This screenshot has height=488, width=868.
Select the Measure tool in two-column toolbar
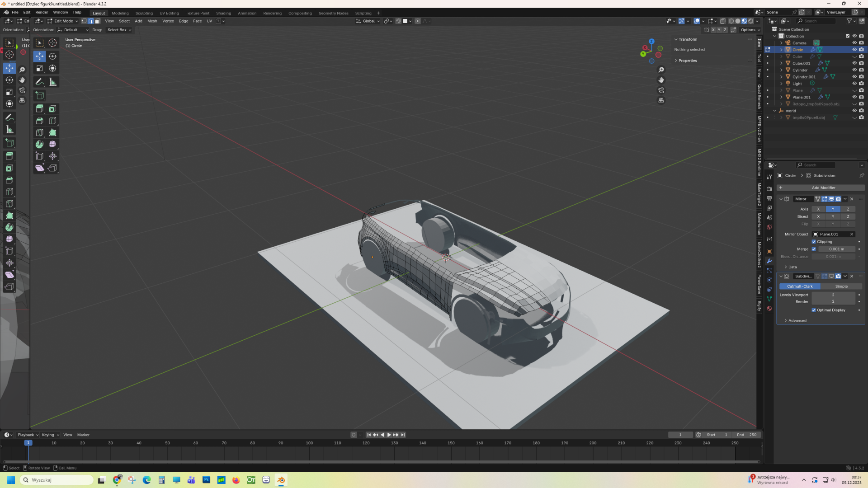click(52, 82)
